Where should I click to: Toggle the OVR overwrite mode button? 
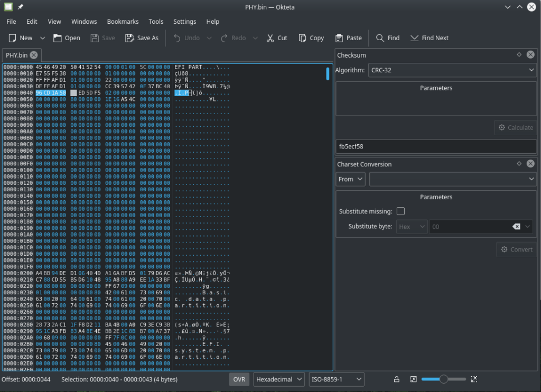pyautogui.click(x=239, y=379)
